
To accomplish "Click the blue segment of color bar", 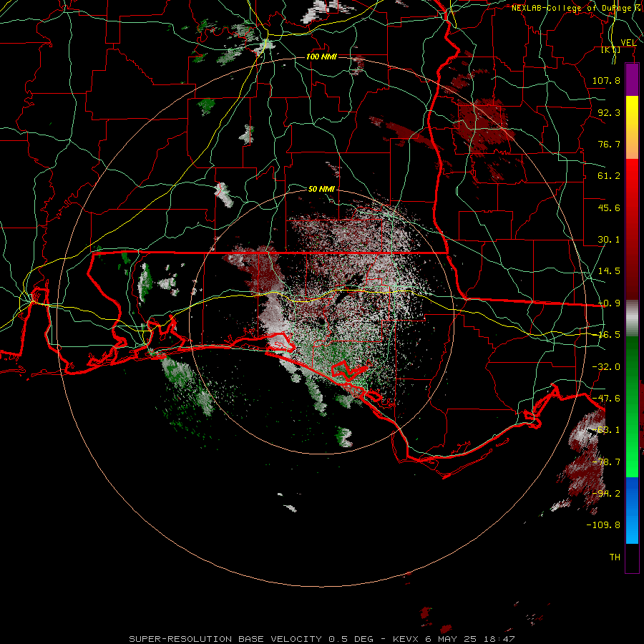I will coord(632,510).
